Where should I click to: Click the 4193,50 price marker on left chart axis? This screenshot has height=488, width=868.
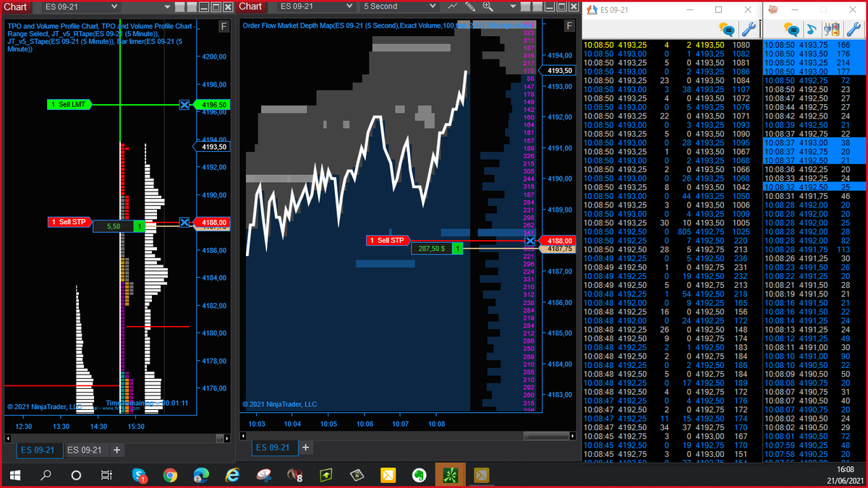pyautogui.click(x=213, y=147)
